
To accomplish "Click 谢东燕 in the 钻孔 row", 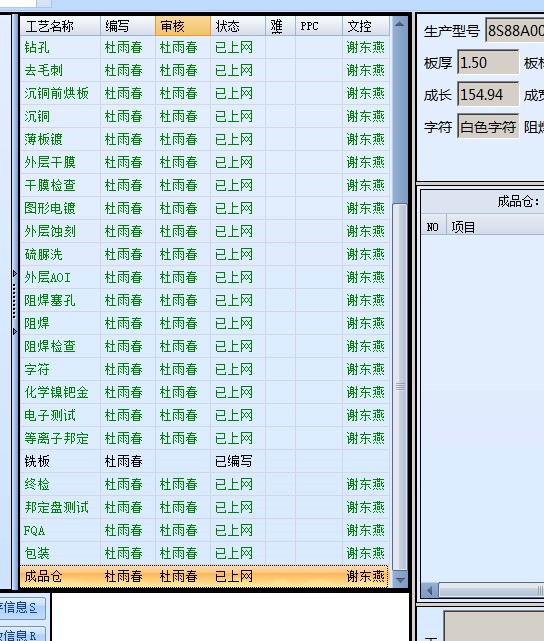I will (366, 47).
